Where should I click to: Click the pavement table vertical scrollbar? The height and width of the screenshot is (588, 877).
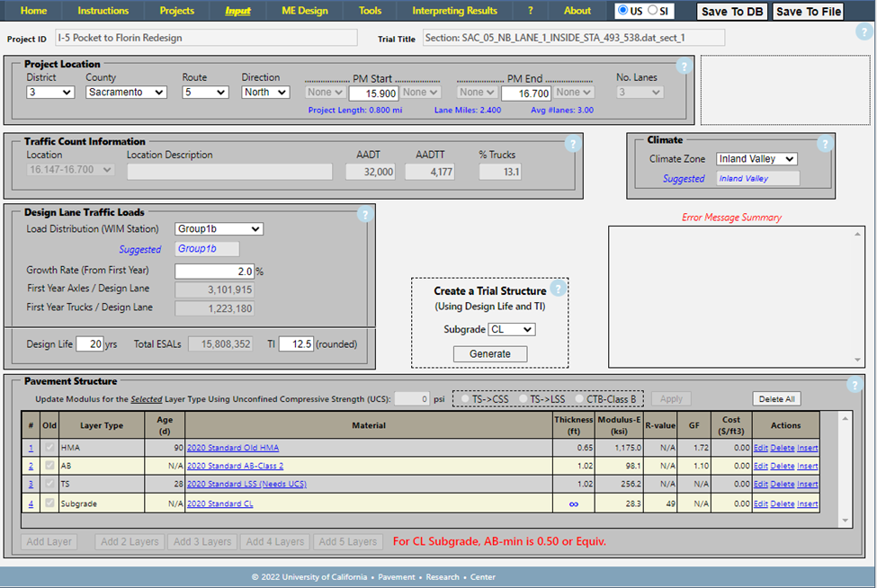844,468
